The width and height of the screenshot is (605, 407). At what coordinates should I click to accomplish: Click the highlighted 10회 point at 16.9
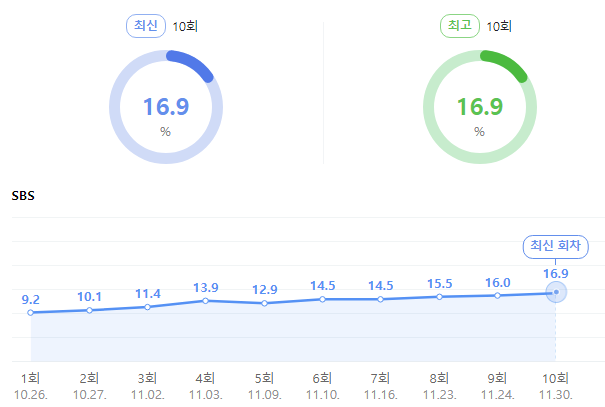click(556, 292)
